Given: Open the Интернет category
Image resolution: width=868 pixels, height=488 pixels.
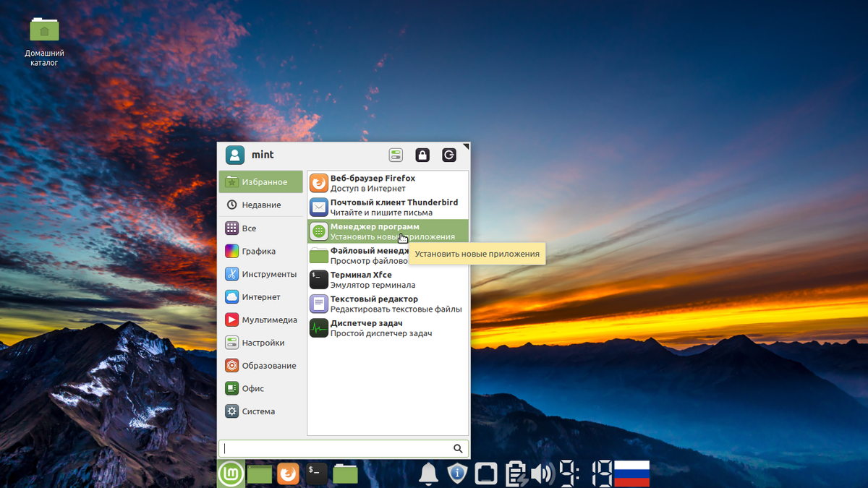Looking at the screenshot, I should point(261,297).
